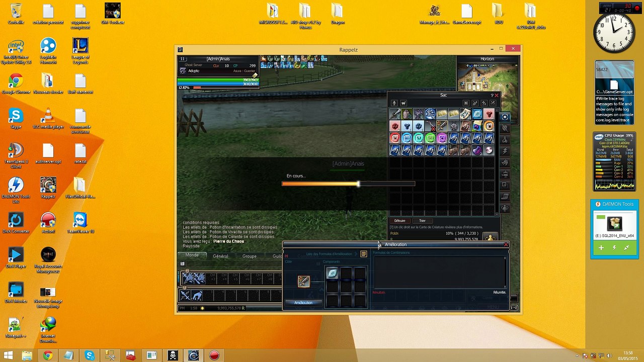Select the lightning bolt filter tab on Sac side
This screenshot has height=362, width=644.
pyautogui.click(x=505, y=151)
